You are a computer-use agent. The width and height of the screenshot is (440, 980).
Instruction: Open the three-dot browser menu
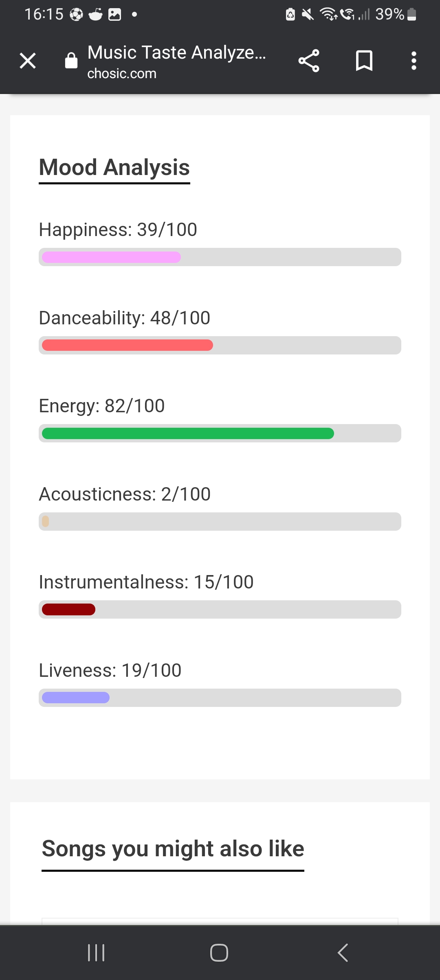[x=414, y=61]
